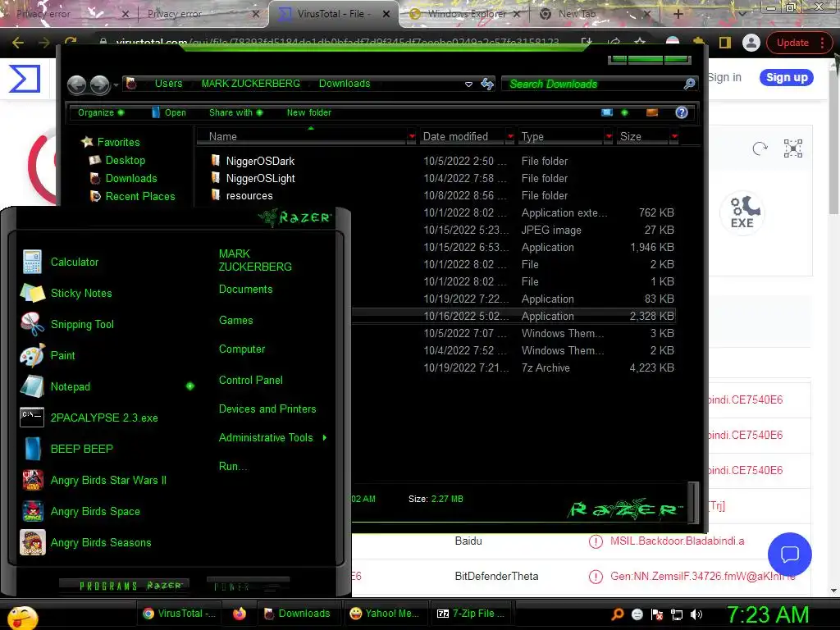Refresh the Explorer address bar location
The image size is (840, 630).
pyautogui.click(x=487, y=84)
